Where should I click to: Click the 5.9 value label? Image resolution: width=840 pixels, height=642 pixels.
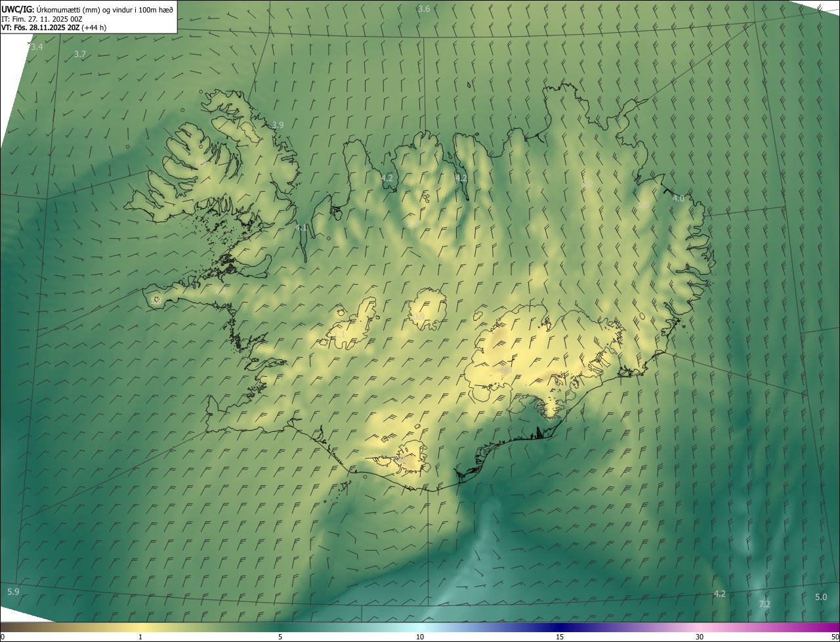[13, 591]
